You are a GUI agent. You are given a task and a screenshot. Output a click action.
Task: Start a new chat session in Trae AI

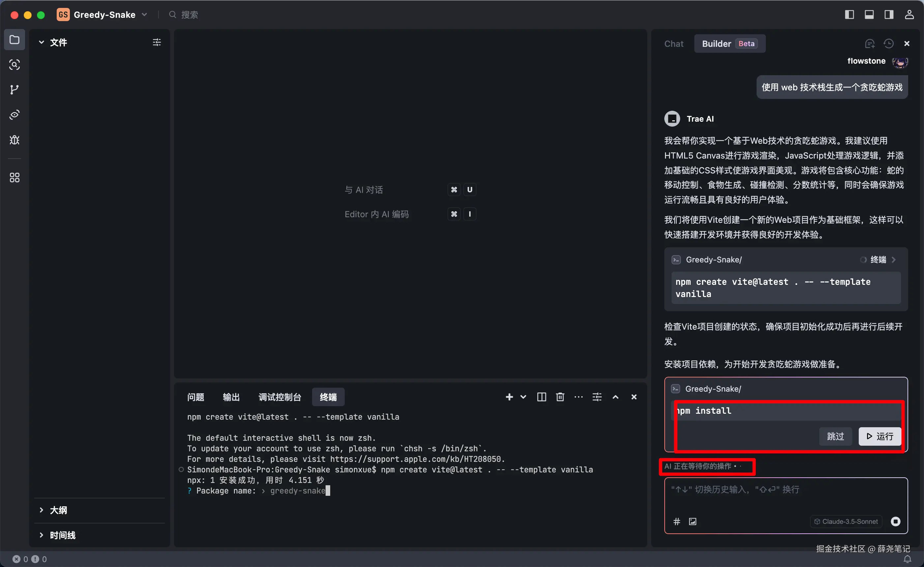pyautogui.click(x=870, y=43)
